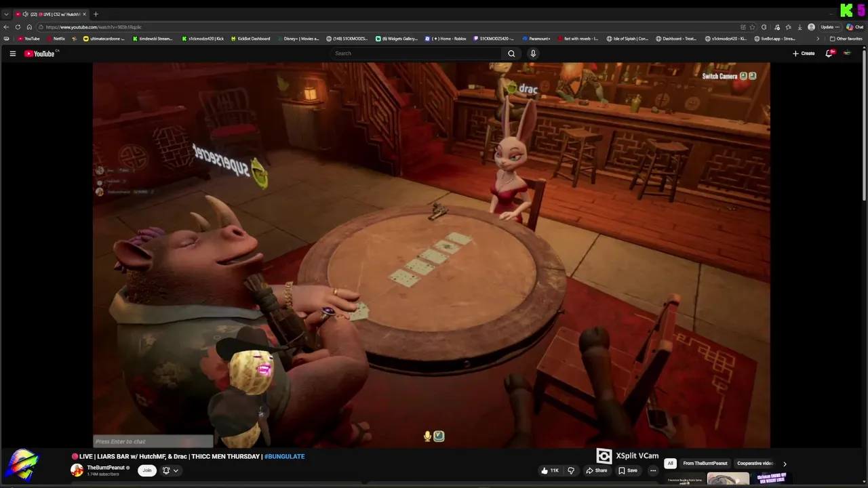Click the Press Enter to chat field
The image size is (868, 488).
pos(153,441)
